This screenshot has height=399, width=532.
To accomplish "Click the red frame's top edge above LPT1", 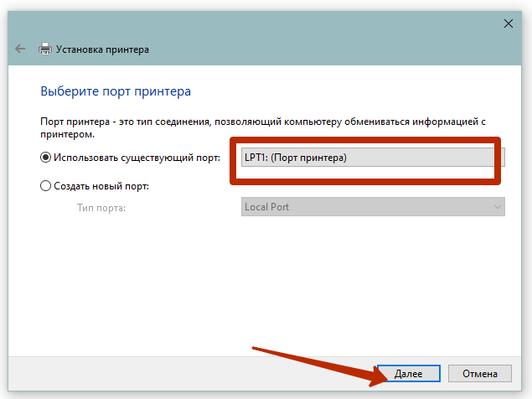I will point(364,139).
